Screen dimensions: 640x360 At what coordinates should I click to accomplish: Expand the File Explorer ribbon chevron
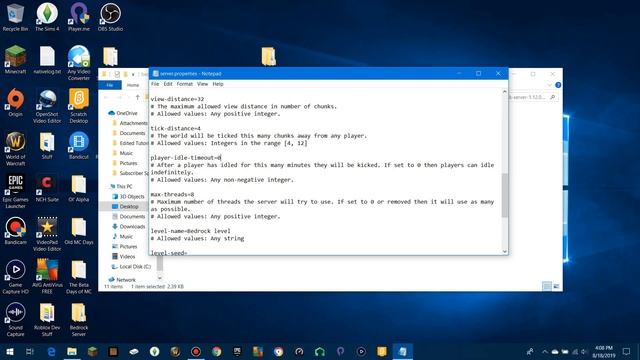(x=549, y=85)
